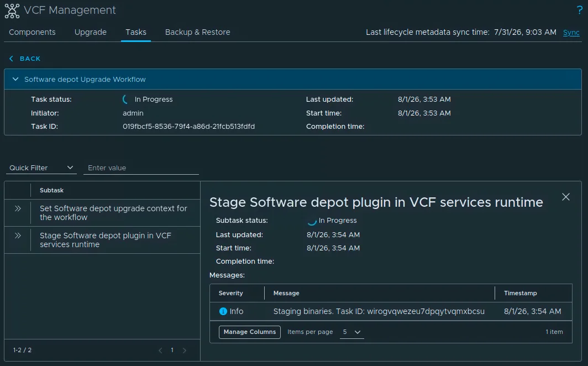Go to previous page arrow in subtask list
588x366 pixels.
160,351
